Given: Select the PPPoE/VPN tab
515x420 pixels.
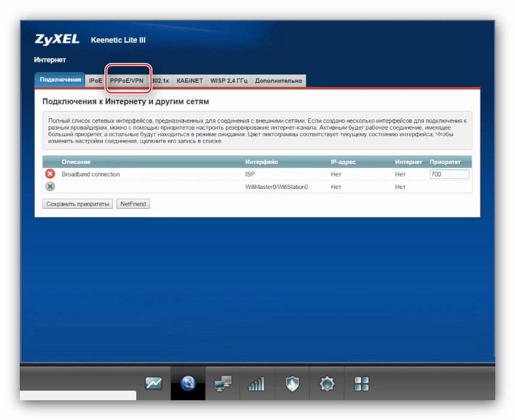Looking at the screenshot, I should [x=127, y=80].
